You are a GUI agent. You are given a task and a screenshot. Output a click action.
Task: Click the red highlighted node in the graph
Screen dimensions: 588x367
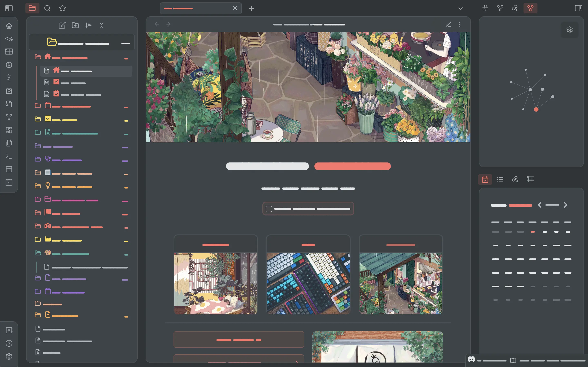[536, 109]
